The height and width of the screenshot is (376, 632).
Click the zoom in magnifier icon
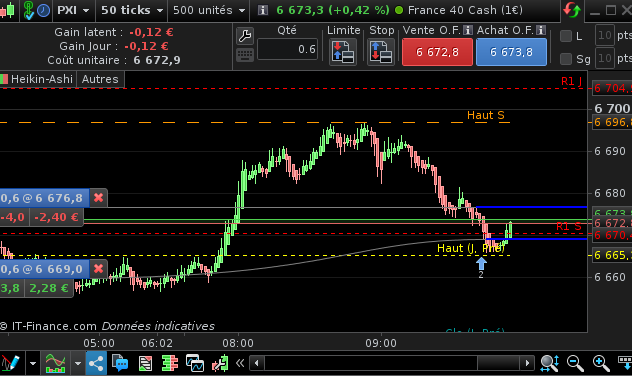point(601,363)
